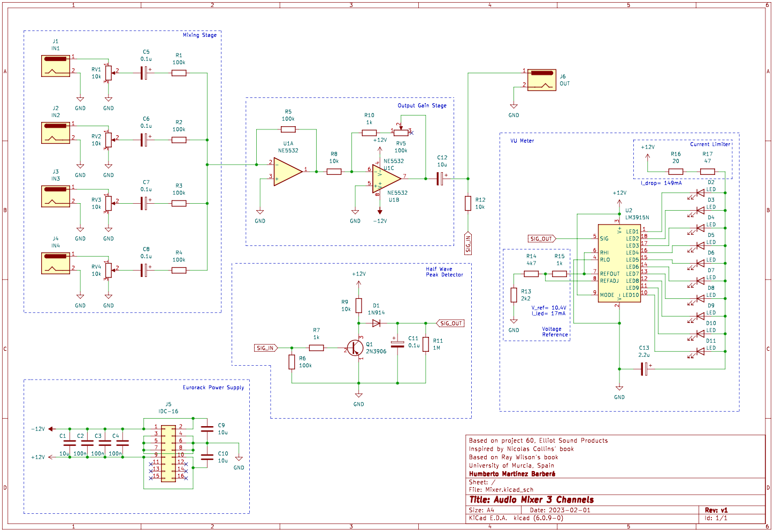Select the LM3915N VU meter IC U2
The height and width of the screenshot is (532, 774).
click(619, 262)
